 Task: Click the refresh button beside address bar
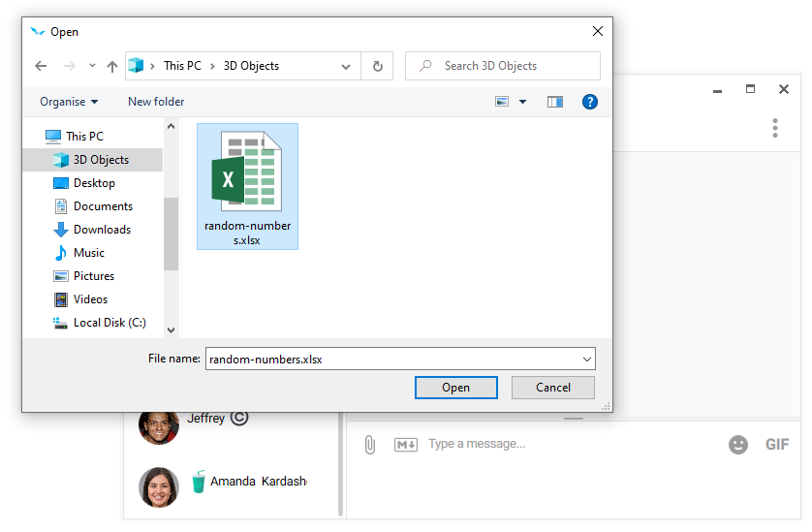[x=377, y=66]
